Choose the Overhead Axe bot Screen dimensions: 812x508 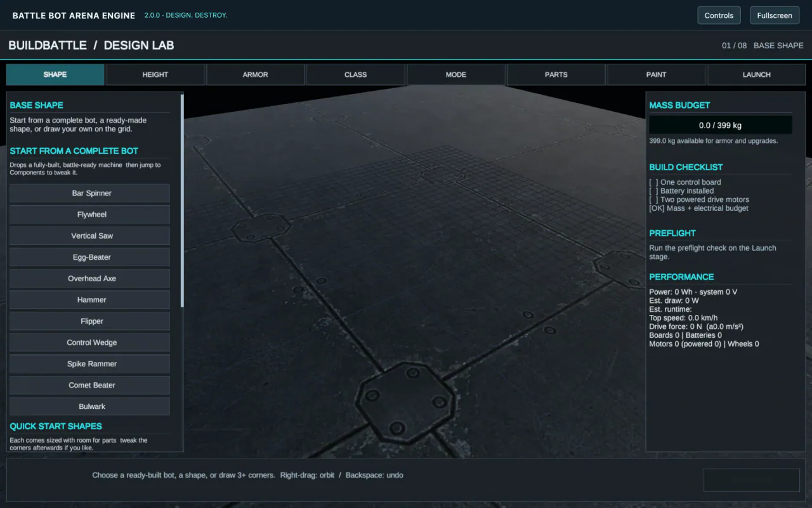[89, 278]
